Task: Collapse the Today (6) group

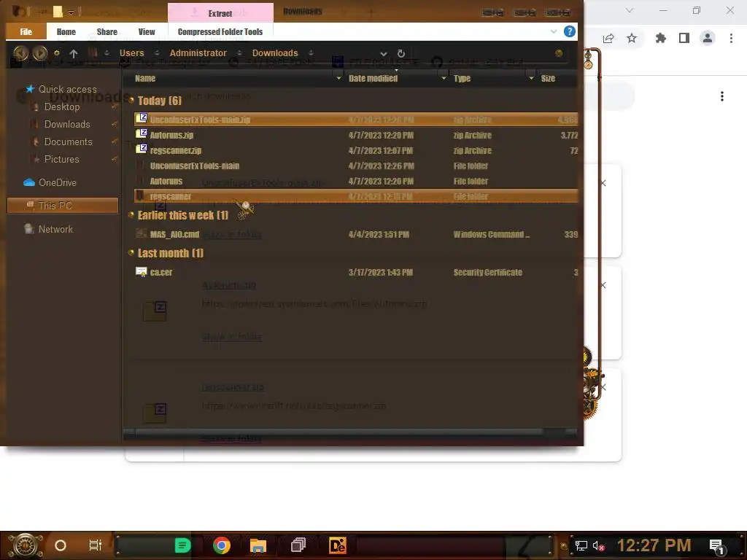Action: [131, 99]
